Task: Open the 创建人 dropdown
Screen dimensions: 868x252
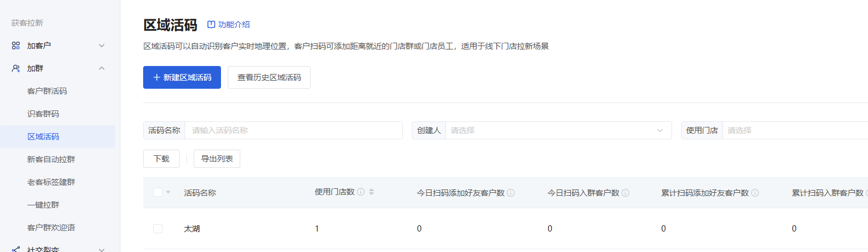Action: (x=558, y=130)
